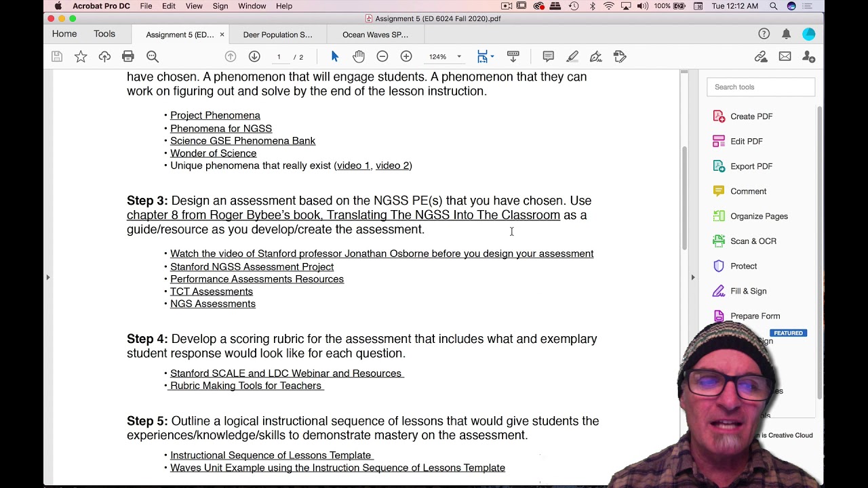Upload the file using the cloud upload icon
868x488 pixels.
tap(104, 57)
